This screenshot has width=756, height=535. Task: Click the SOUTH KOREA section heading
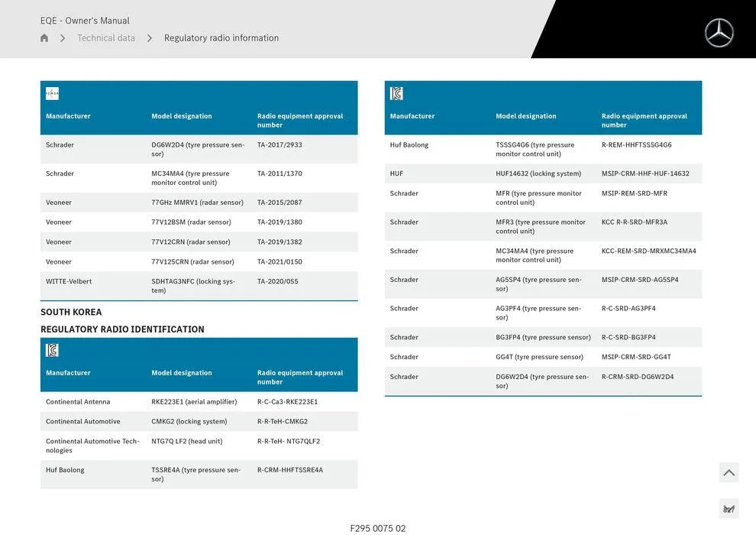tap(71, 312)
